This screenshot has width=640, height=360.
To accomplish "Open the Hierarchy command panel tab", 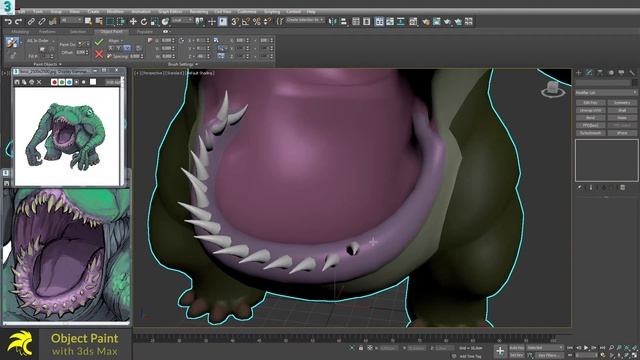I will pos(600,73).
